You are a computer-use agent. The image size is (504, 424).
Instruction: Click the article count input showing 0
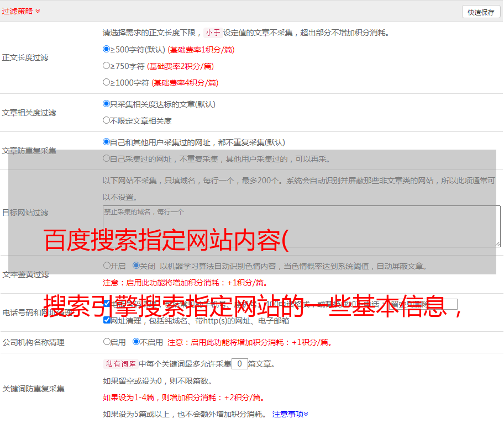click(239, 364)
